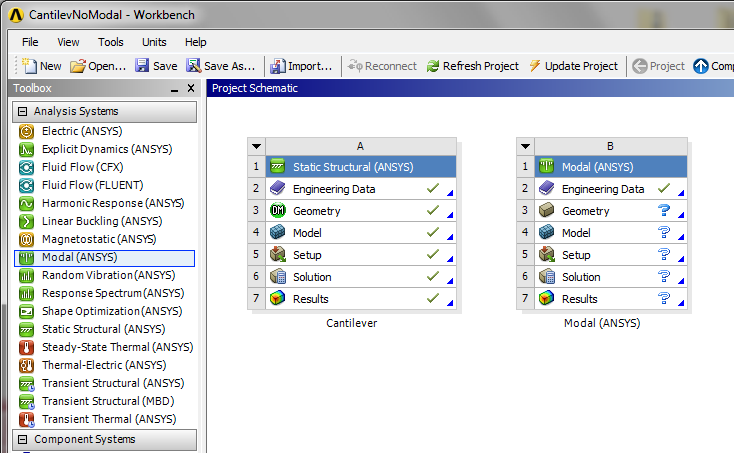The width and height of the screenshot is (734, 453).
Task: Open the Help menu
Action: [x=195, y=42]
